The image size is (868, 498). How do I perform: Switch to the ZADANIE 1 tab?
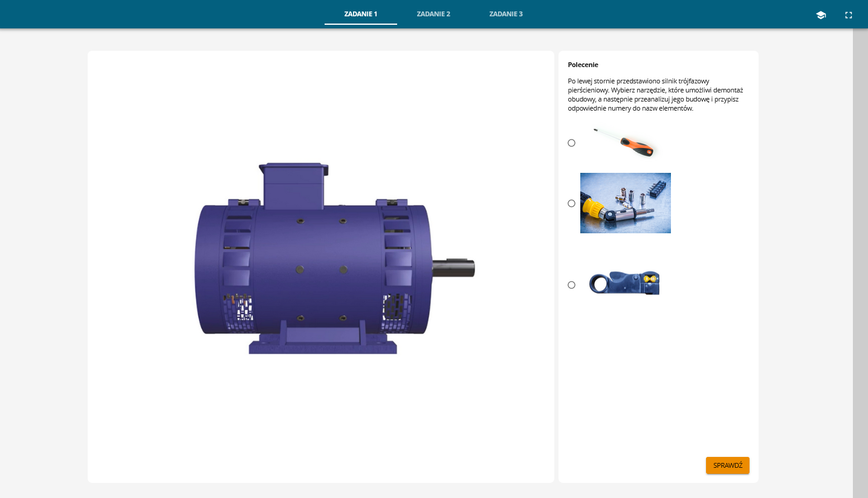(360, 14)
